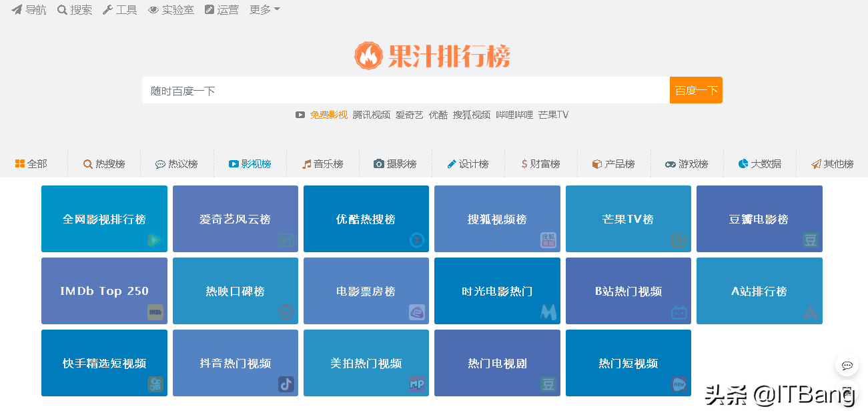
Task: Open the 优酷 search link
Action: pyautogui.click(x=438, y=115)
